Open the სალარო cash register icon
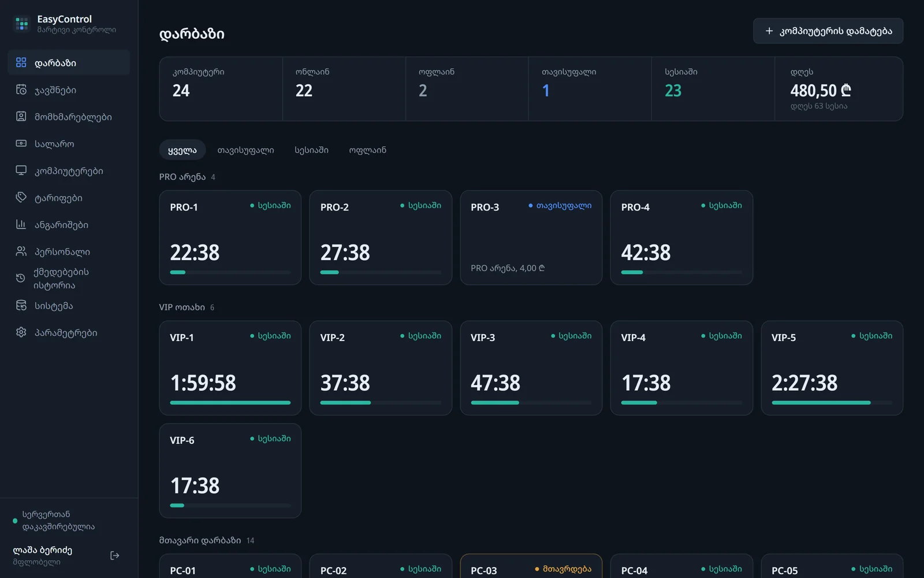The width and height of the screenshot is (924, 578). (x=21, y=143)
